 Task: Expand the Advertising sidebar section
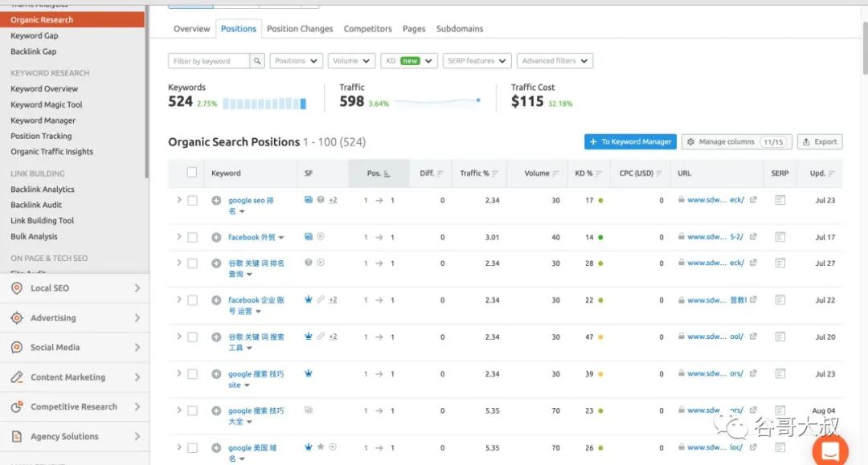point(137,318)
